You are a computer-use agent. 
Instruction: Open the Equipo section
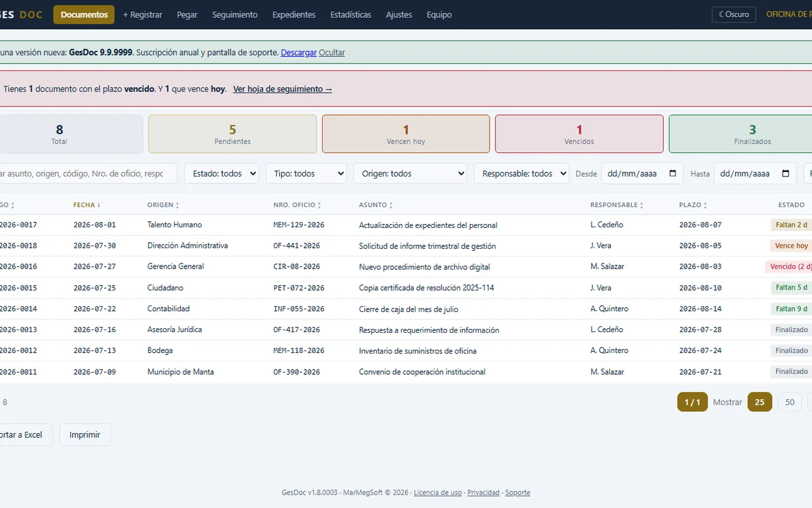click(x=439, y=15)
